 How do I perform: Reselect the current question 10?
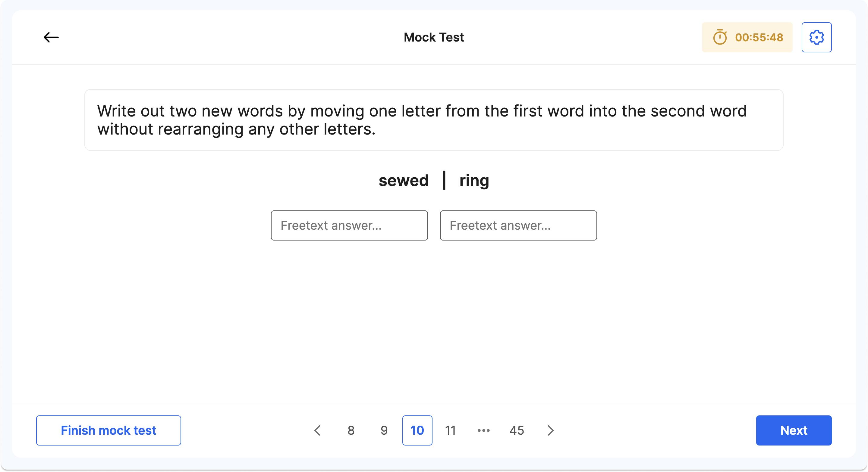417,430
